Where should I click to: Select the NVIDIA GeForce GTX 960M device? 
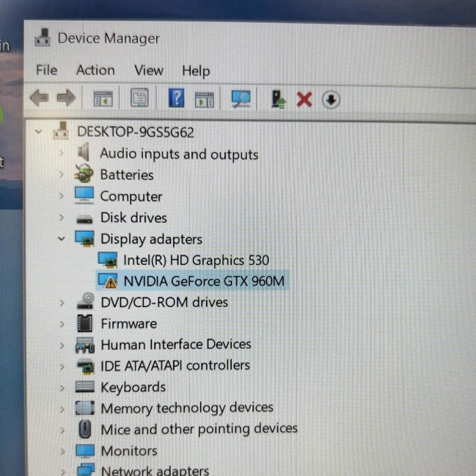204,281
